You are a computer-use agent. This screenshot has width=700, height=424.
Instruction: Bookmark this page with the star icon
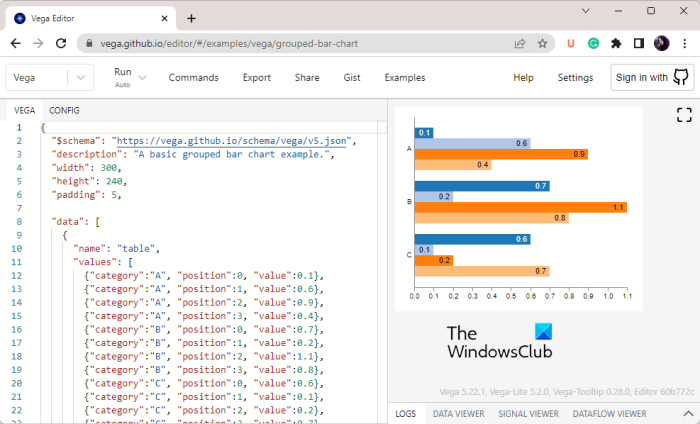[542, 44]
